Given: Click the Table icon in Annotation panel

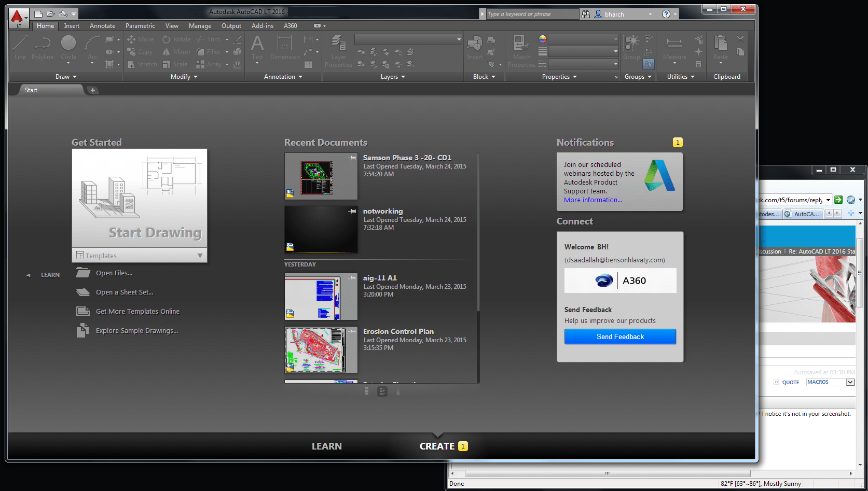Looking at the screenshot, I should (x=308, y=64).
